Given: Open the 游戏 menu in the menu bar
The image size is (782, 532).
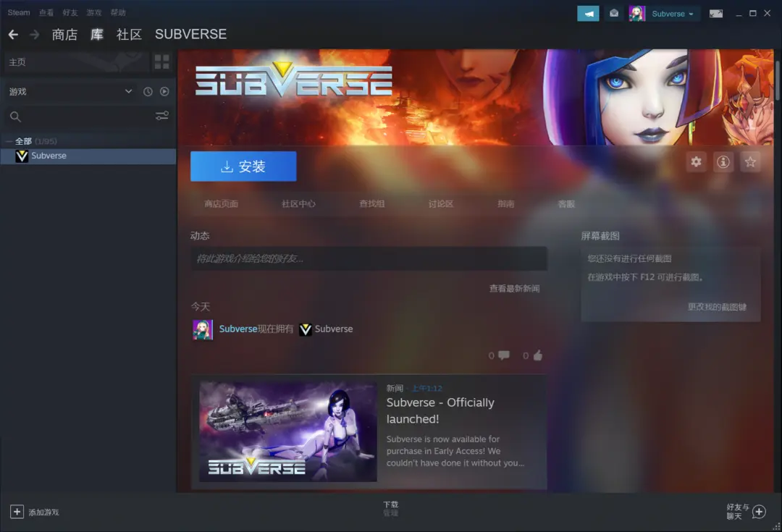Looking at the screenshot, I should (x=94, y=12).
